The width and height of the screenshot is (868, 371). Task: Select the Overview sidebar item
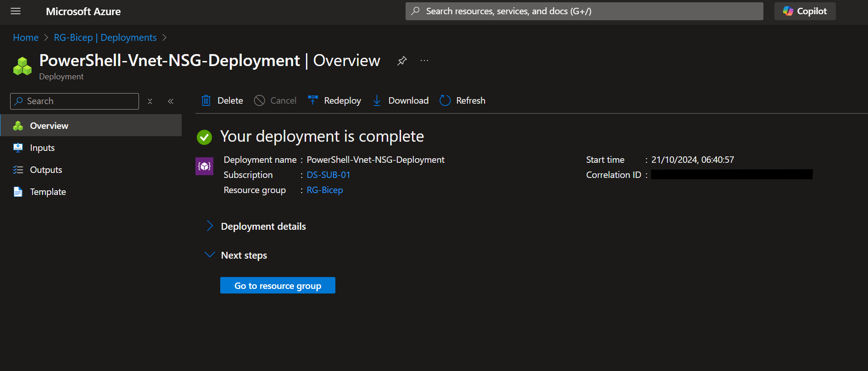(49, 126)
